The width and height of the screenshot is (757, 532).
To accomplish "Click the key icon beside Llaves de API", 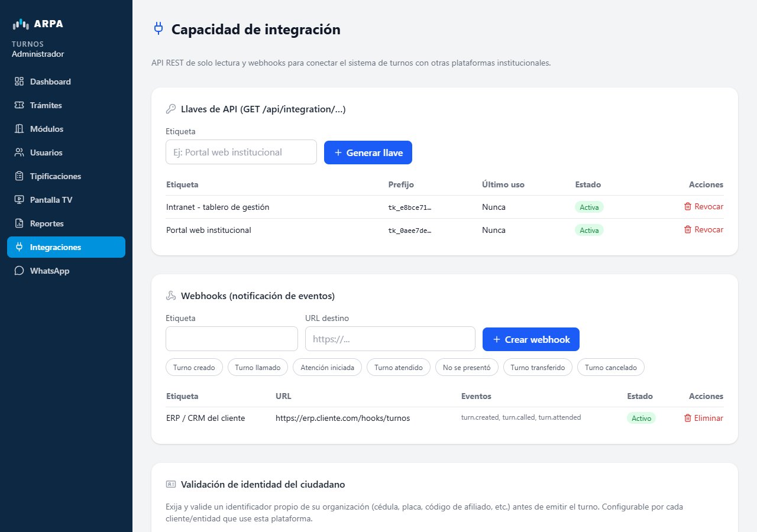I will pyautogui.click(x=171, y=109).
